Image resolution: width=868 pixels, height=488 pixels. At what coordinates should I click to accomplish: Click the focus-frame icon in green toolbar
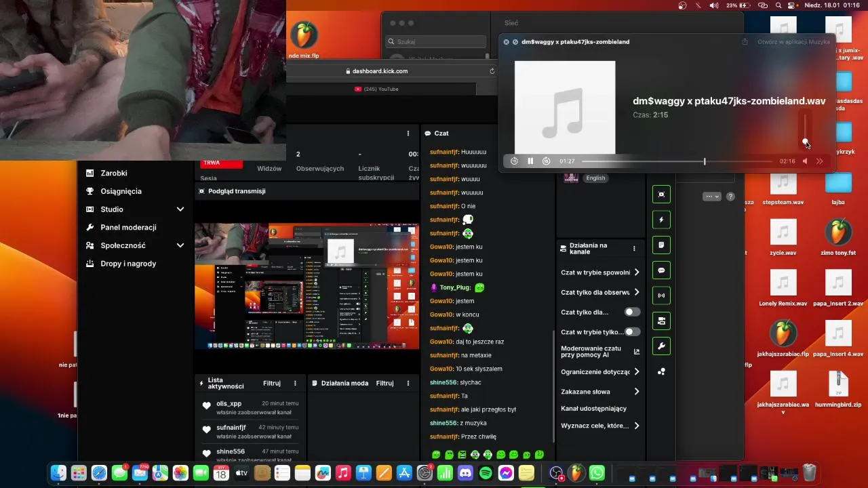coord(661,195)
